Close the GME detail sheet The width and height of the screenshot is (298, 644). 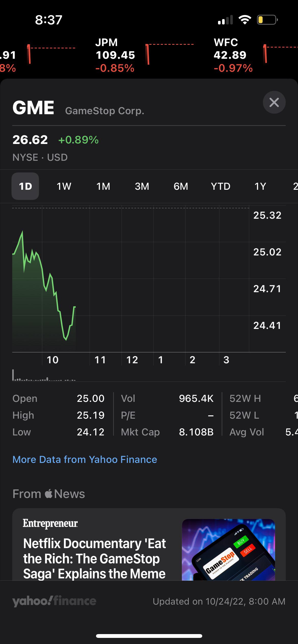click(x=274, y=102)
